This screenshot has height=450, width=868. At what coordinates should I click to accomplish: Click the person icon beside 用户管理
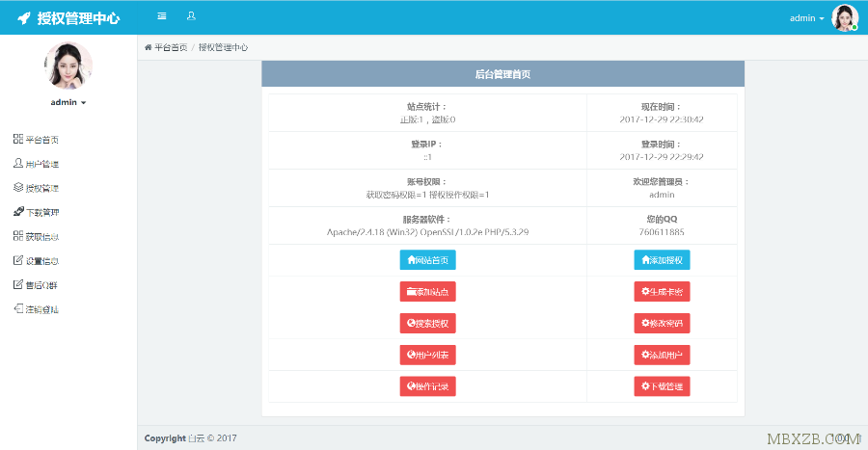[x=18, y=163]
